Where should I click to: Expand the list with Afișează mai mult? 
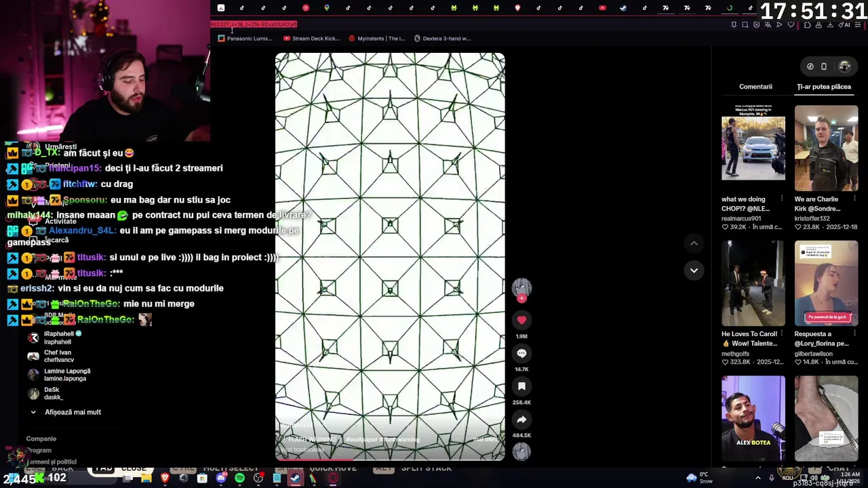click(65, 412)
